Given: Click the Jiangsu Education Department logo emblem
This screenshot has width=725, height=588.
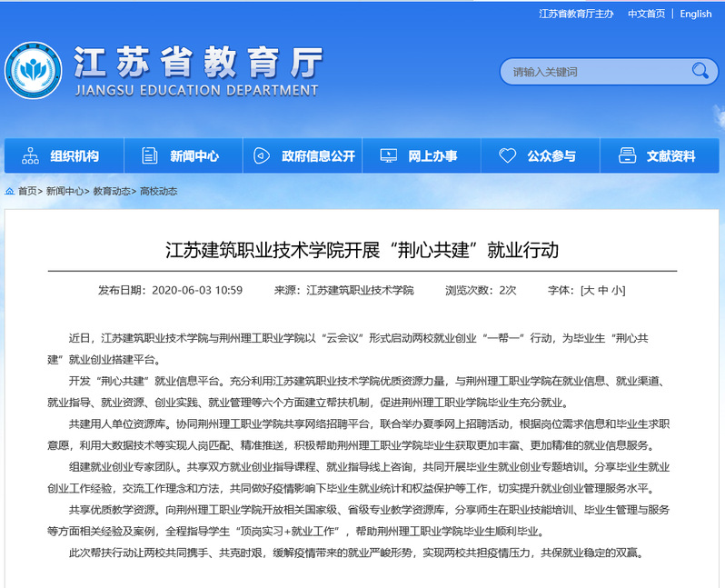Looking at the screenshot, I should [x=33, y=71].
